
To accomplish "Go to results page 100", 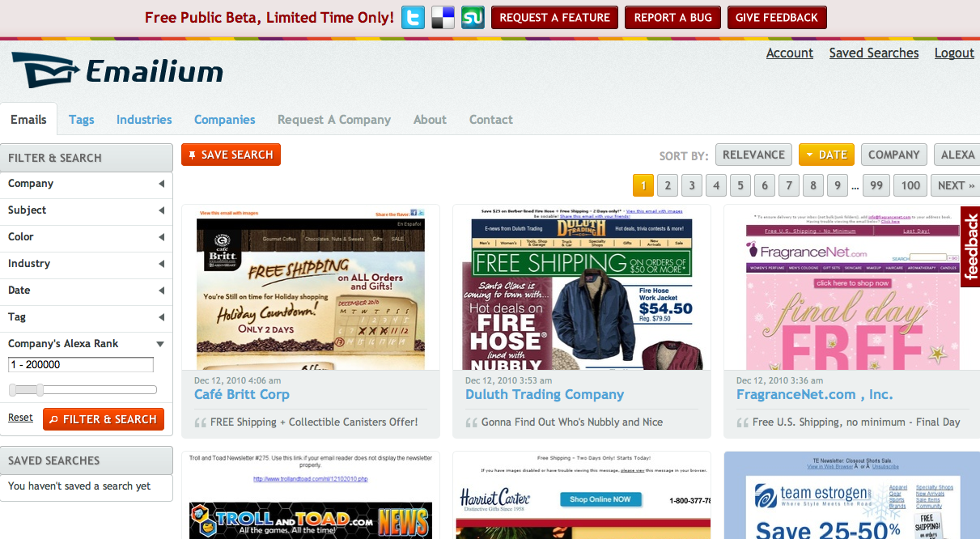I will [910, 185].
